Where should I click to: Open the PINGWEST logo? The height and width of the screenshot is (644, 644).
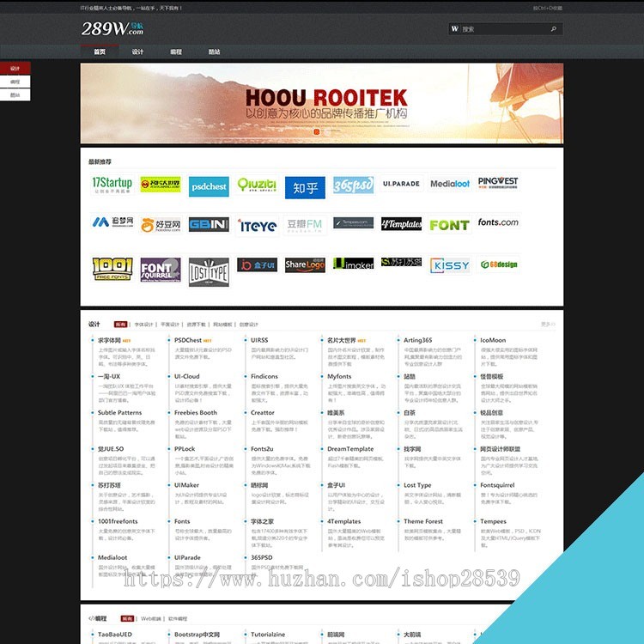tap(498, 182)
